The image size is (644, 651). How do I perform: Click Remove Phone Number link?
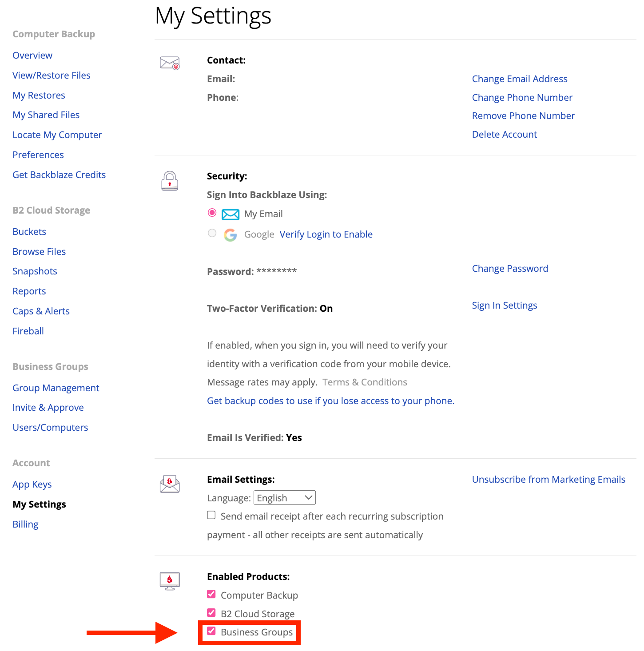pos(523,116)
